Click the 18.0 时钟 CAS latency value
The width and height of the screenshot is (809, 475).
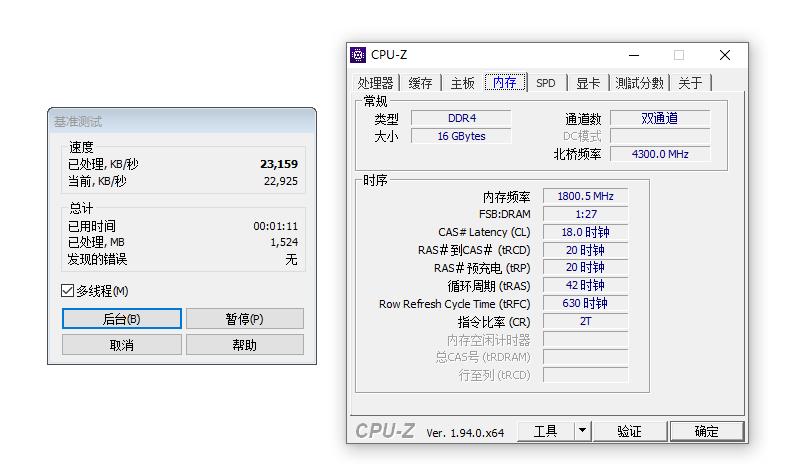[x=586, y=232]
